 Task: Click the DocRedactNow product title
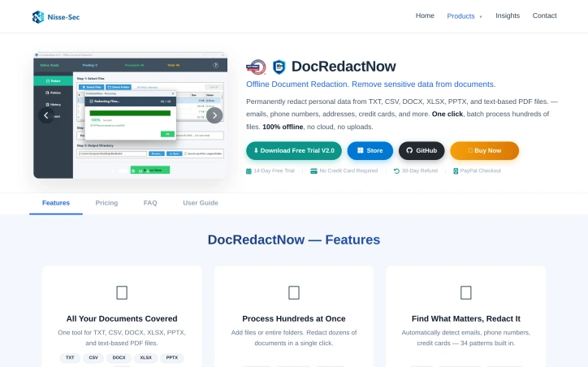click(344, 67)
